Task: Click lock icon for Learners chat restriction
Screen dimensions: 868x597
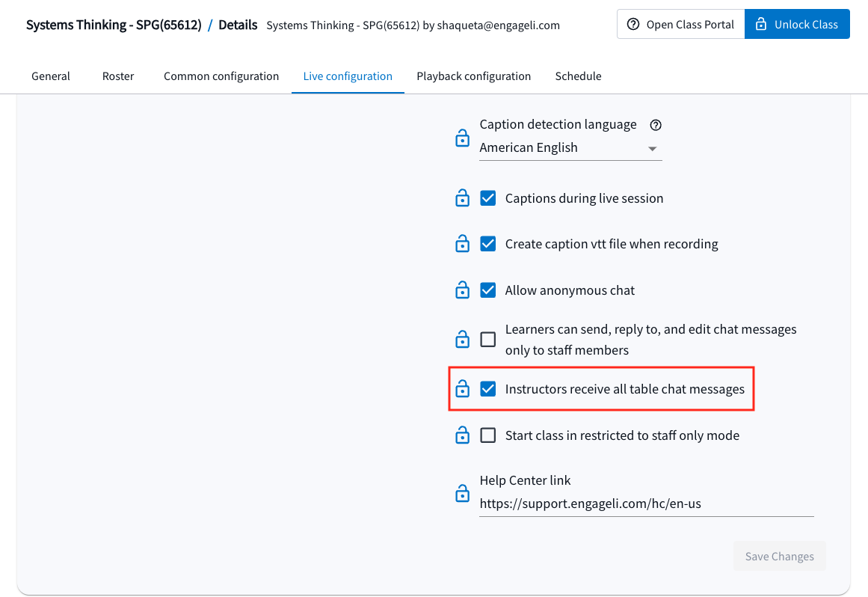Action: 462,339
